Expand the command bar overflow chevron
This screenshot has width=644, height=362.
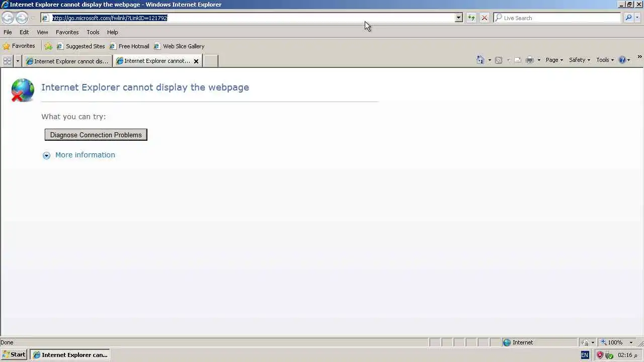pos(639,57)
